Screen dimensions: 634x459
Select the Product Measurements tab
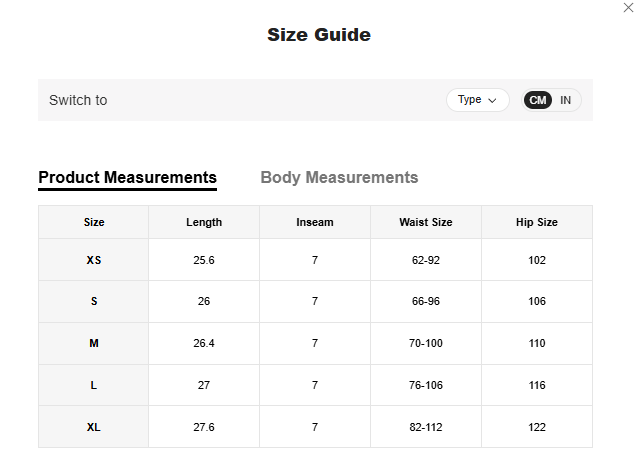[127, 178]
